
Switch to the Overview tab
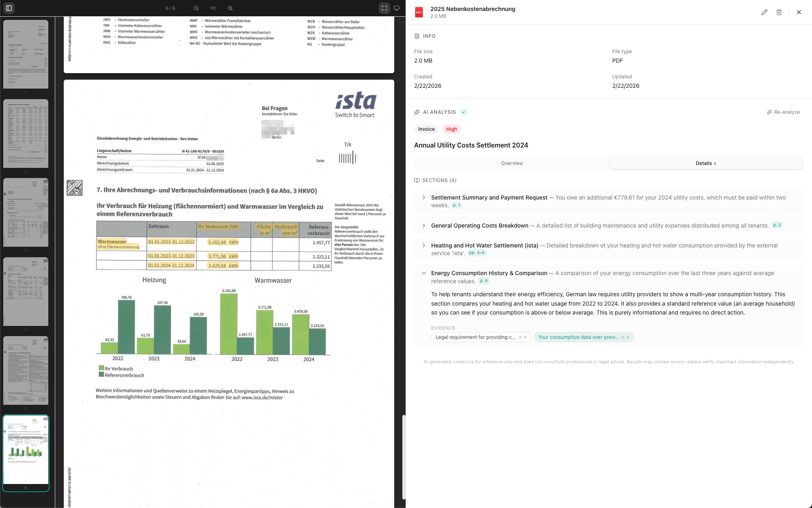pyautogui.click(x=512, y=163)
